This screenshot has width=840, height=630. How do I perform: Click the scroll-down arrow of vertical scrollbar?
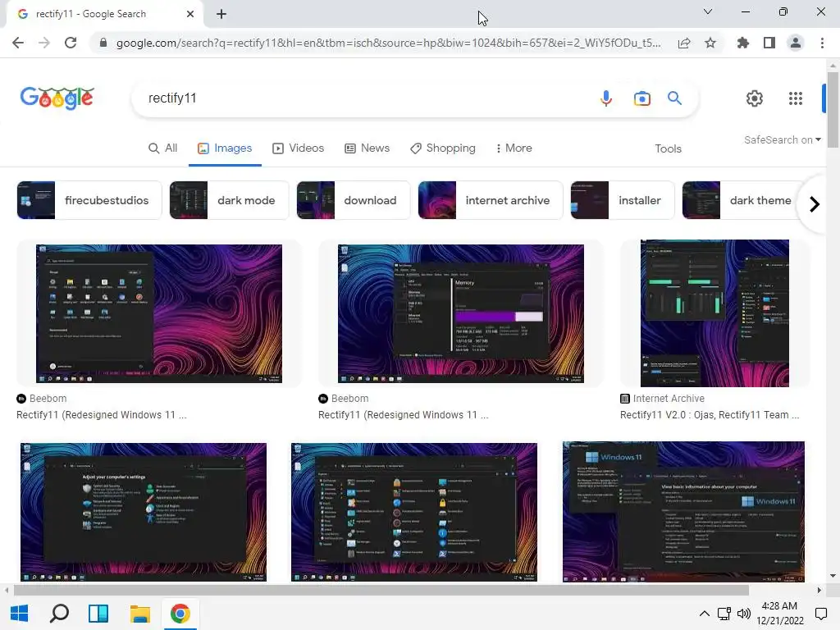833,577
